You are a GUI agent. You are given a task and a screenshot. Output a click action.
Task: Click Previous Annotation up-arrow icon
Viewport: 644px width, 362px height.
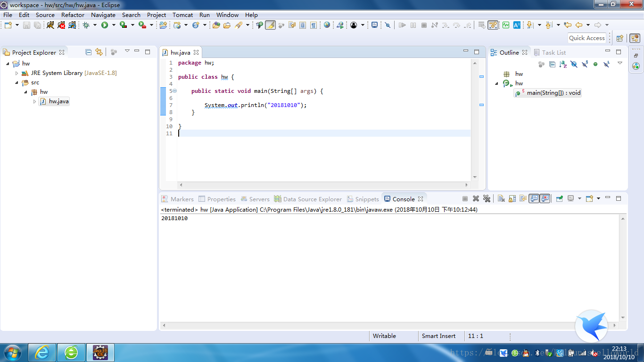[549, 25]
